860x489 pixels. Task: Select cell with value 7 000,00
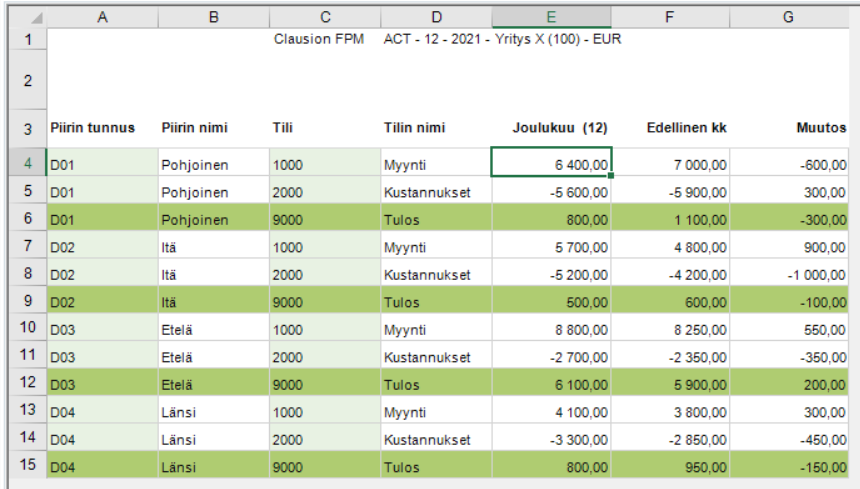670,164
